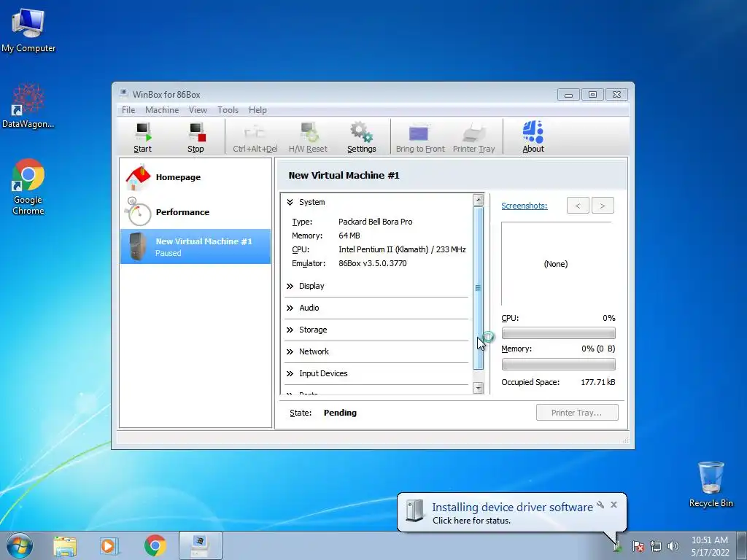Image resolution: width=747 pixels, height=560 pixels.
Task: Select the DataWagon desktop shortcut
Action: pos(28,106)
